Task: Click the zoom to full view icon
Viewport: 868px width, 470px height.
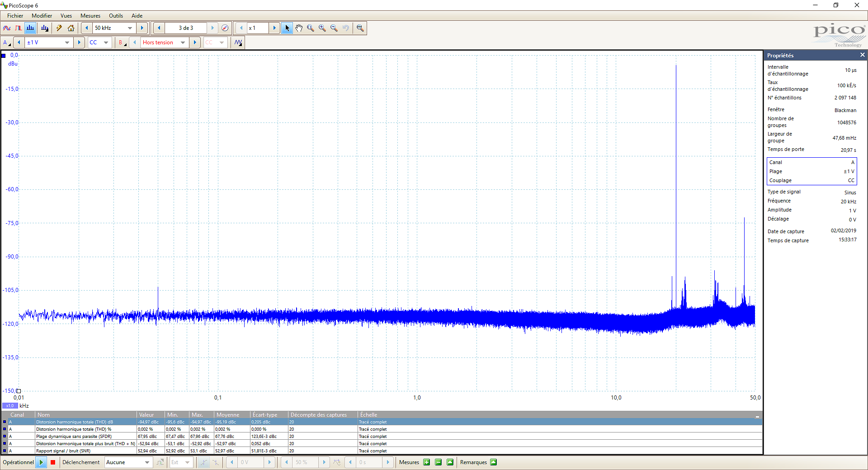Action: click(x=360, y=28)
